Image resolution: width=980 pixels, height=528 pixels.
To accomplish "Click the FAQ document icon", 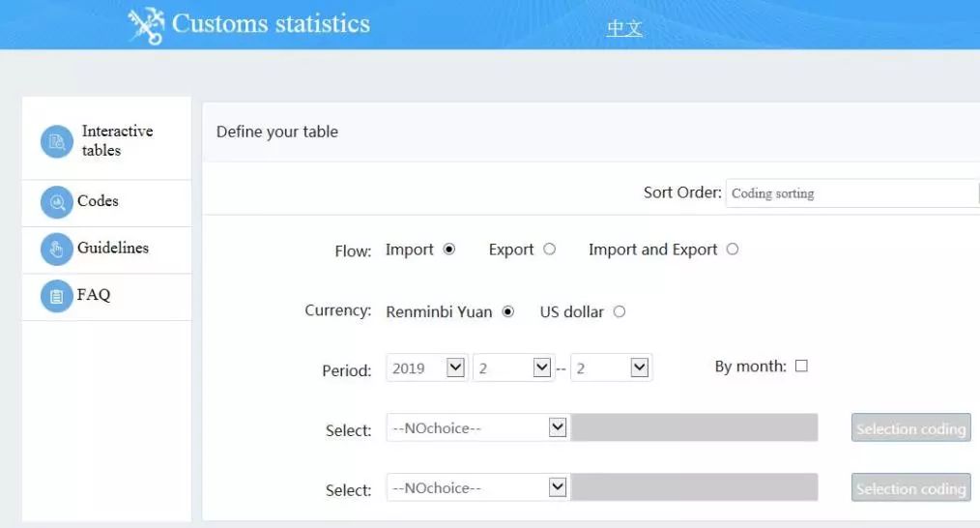I will pos(57,296).
